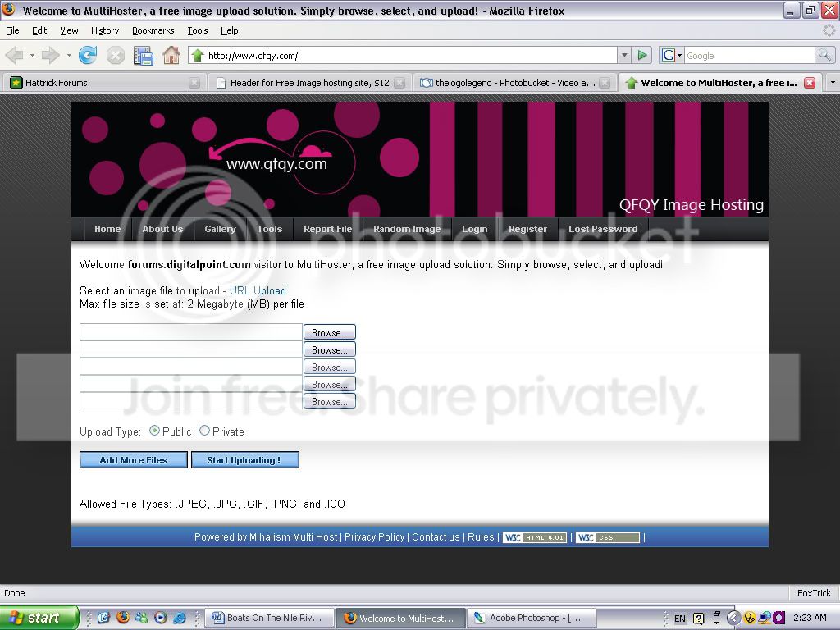Image resolution: width=840 pixels, height=630 pixels.
Task: Click the fifth Browse button
Action: [330, 400]
